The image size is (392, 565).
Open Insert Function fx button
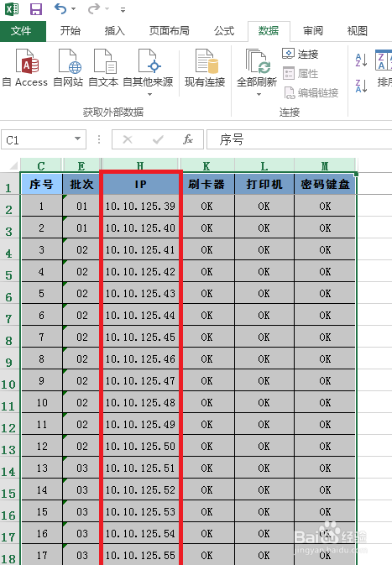188,139
